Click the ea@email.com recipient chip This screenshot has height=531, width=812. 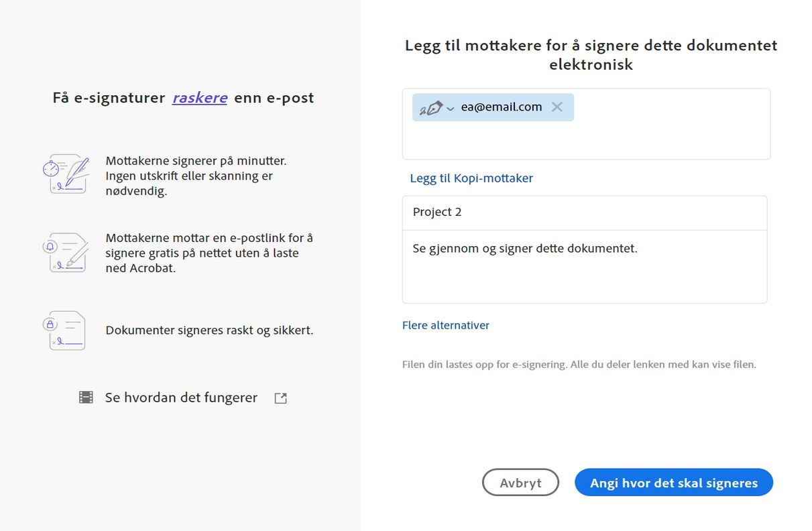pos(501,107)
